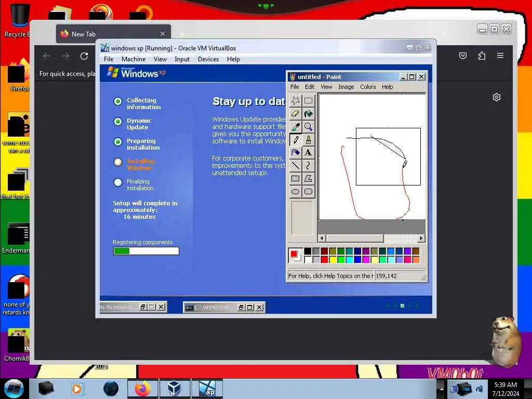Reload the Firefox page
This screenshot has width=532, height=399.
84,56
